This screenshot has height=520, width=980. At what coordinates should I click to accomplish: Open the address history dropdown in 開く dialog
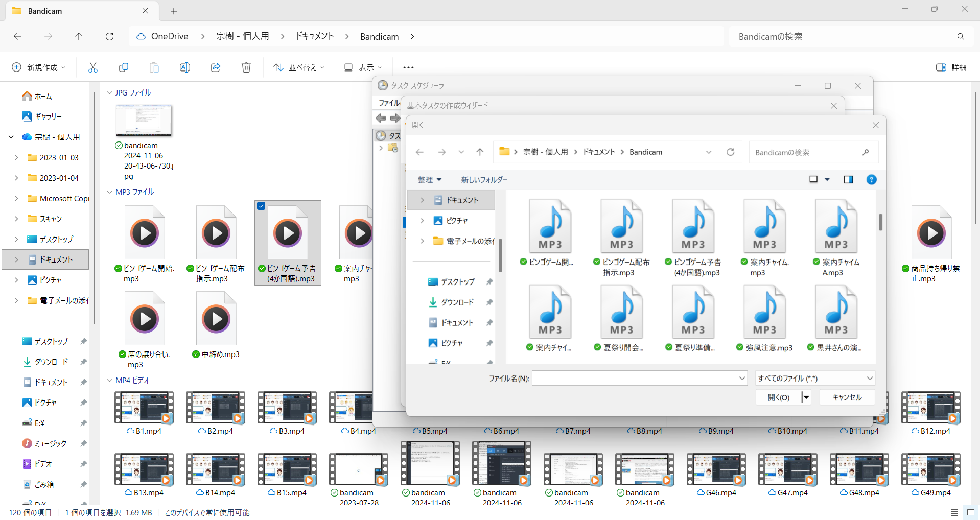click(709, 152)
